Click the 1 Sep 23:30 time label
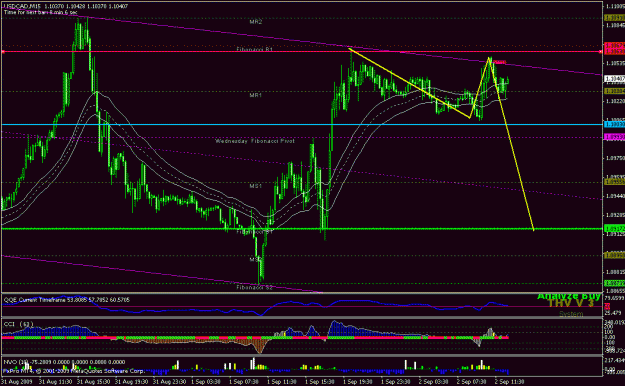The image size is (625, 386). (x=396, y=382)
